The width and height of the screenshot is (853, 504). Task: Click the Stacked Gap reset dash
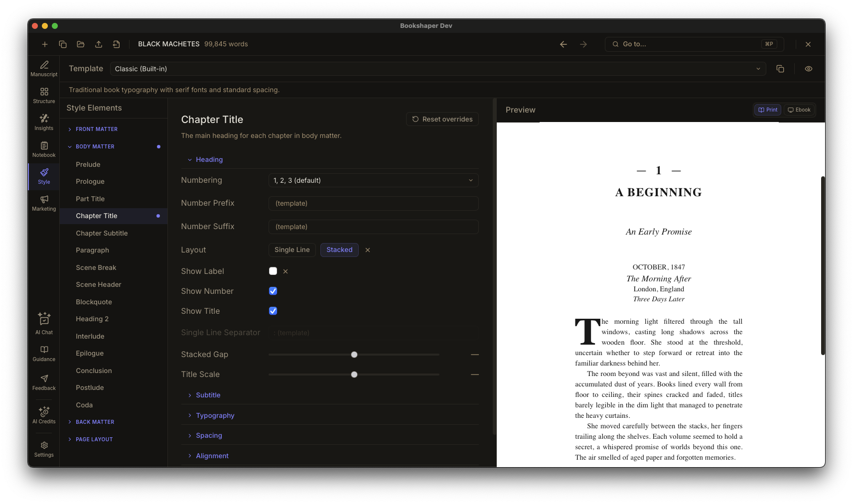pyautogui.click(x=475, y=355)
